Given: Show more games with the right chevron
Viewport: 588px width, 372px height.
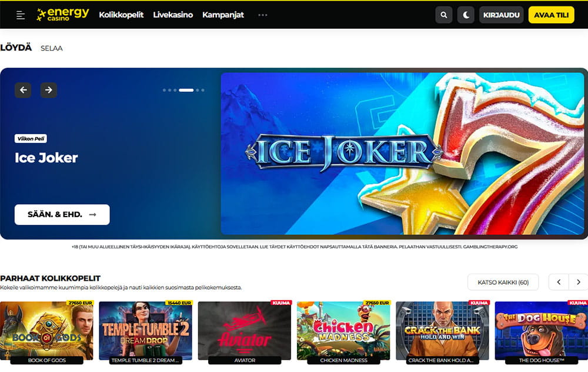Looking at the screenshot, I should pyautogui.click(x=578, y=283).
